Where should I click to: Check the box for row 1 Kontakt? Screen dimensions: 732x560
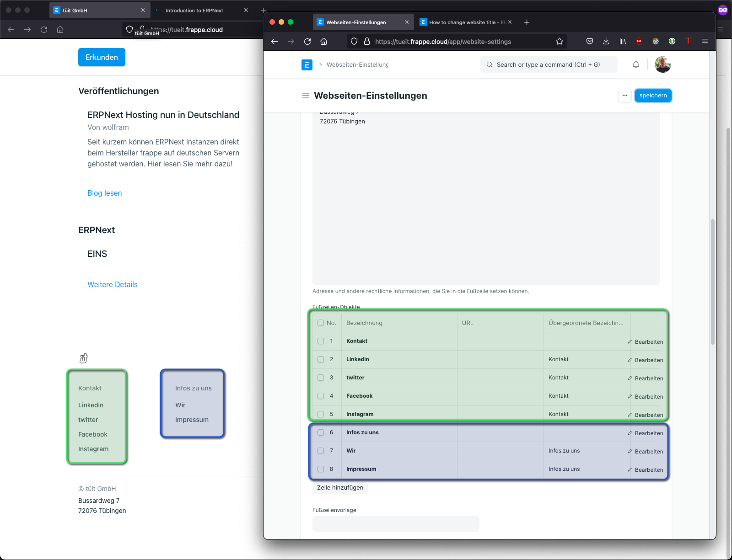point(321,341)
